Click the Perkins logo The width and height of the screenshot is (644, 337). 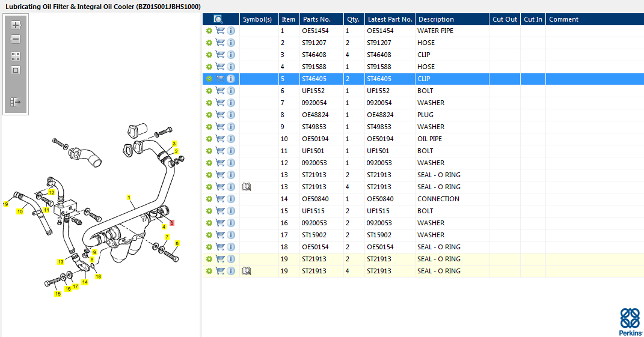tap(630, 322)
